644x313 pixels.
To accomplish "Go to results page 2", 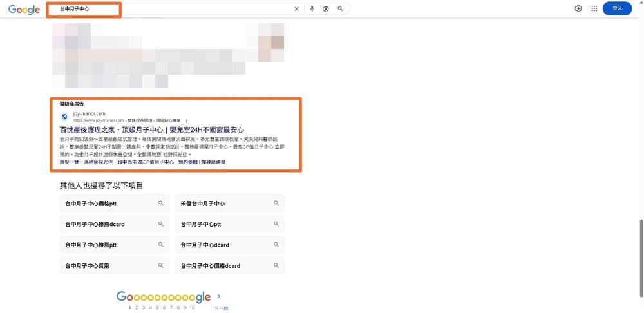I will 137,308.
